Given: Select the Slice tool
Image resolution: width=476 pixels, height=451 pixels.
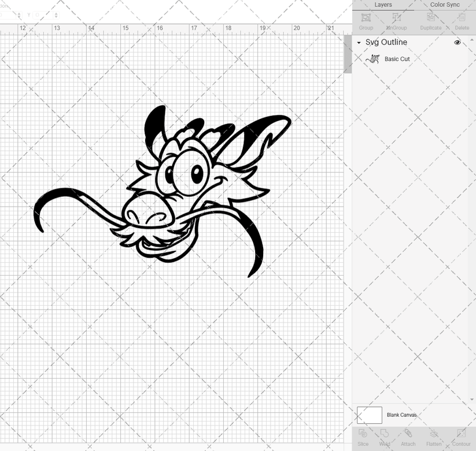Looking at the screenshot, I should (363, 437).
